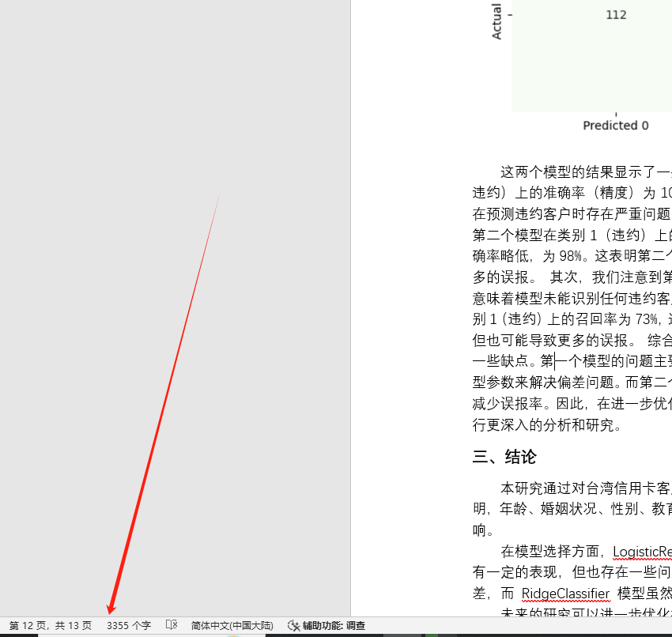Screen dimensions: 672x637
Task: Change language 简体中文(中国大陆) in the status bar
Action: [232, 625]
